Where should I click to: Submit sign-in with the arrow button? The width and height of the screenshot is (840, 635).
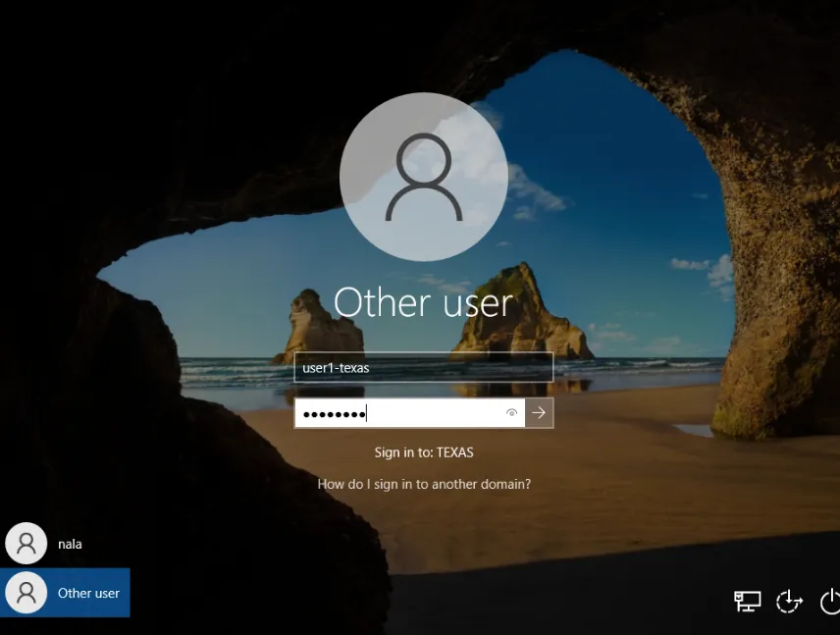pyautogui.click(x=539, y=413)
